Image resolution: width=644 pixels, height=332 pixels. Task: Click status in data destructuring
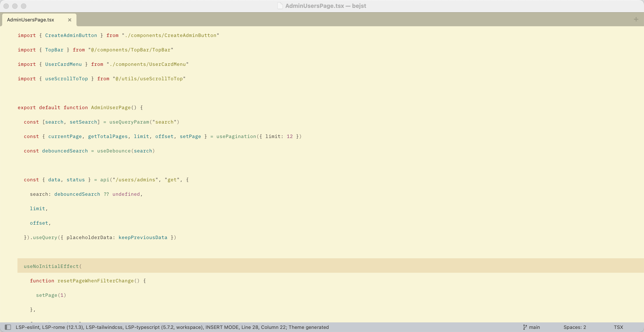76,180
